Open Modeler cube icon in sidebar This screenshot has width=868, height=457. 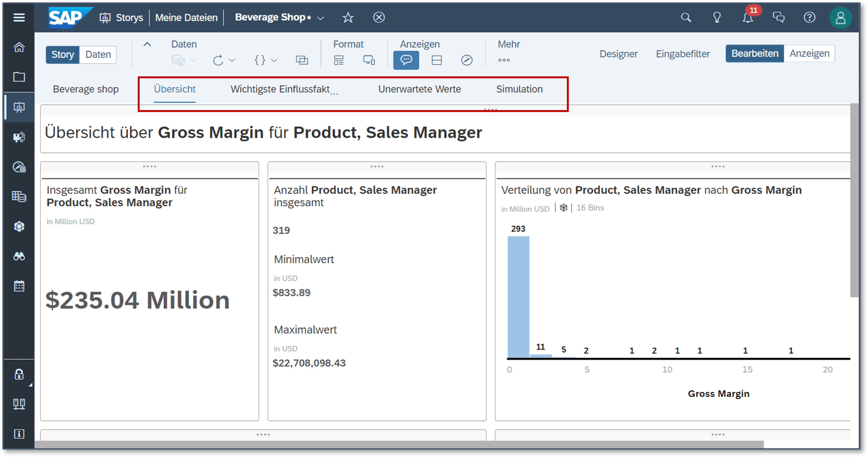tap(19, 226)
